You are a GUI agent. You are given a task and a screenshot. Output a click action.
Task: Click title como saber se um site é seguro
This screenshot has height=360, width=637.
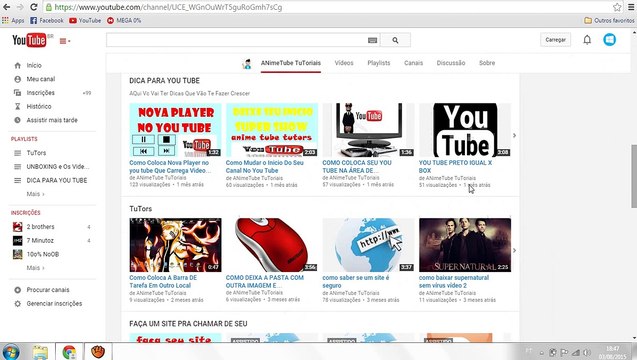point(356,282)
